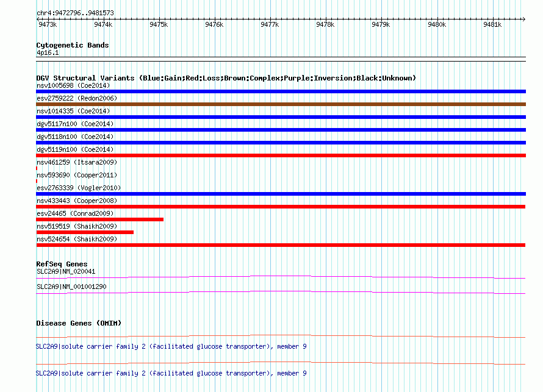This screenshot has height=392, width=543.
Task: Click the 9478k ruler mark
Action: click(325, 24)
